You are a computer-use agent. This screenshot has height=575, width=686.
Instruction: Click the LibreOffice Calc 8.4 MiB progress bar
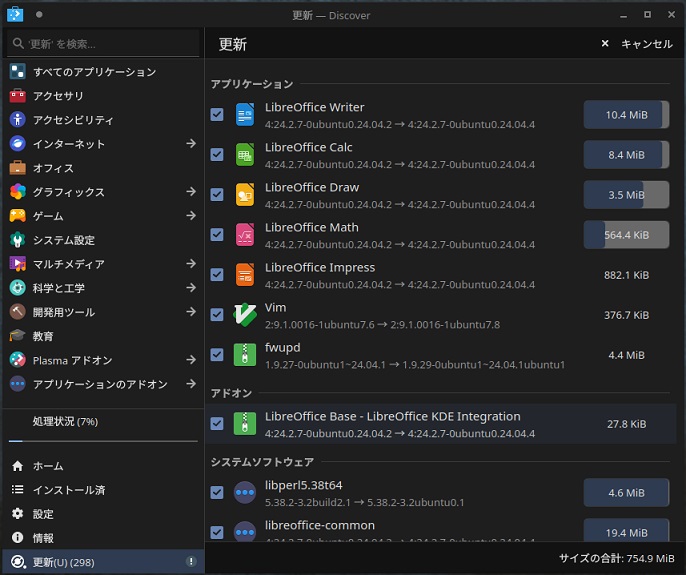point(626,155)
